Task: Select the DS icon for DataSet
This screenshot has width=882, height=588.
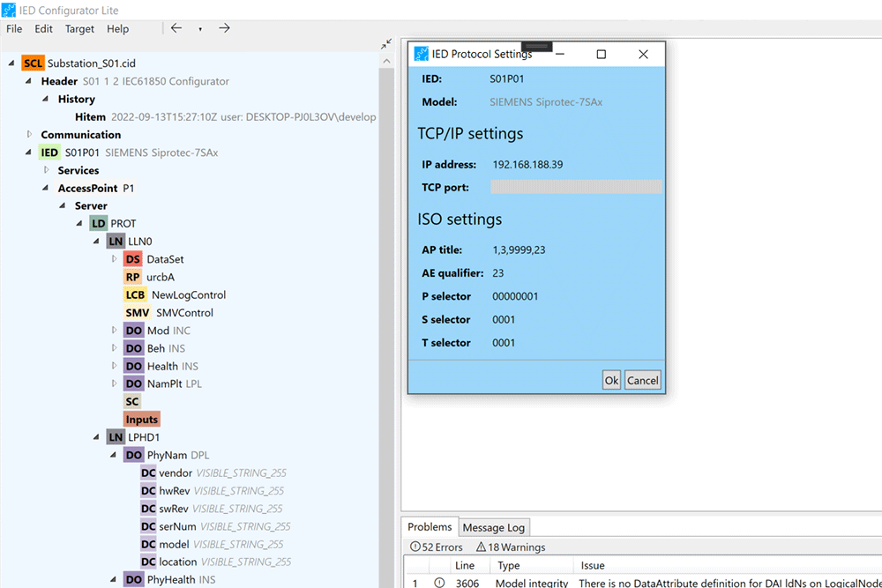Action: click(132, 259)
